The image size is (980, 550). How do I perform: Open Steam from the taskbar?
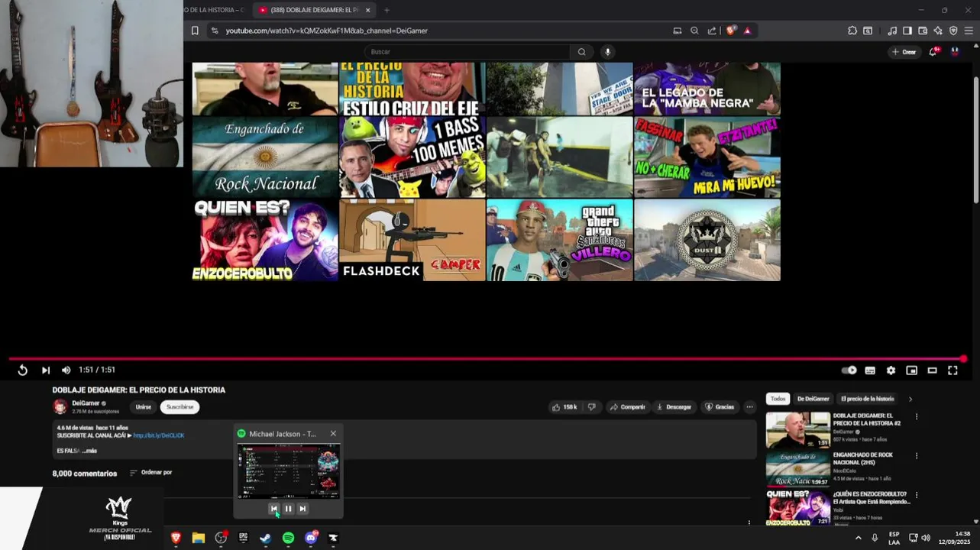pyautogui.click(x=265, y=538)
